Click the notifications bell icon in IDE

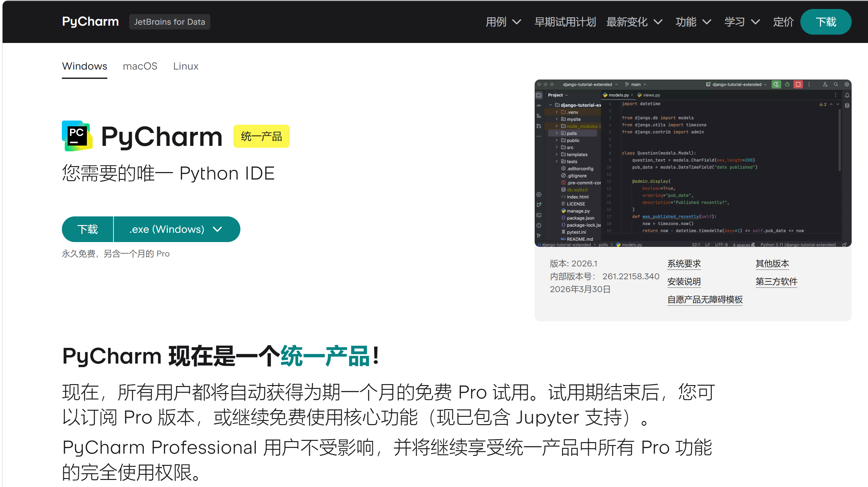pyautogui.click(x=847, y=95)
